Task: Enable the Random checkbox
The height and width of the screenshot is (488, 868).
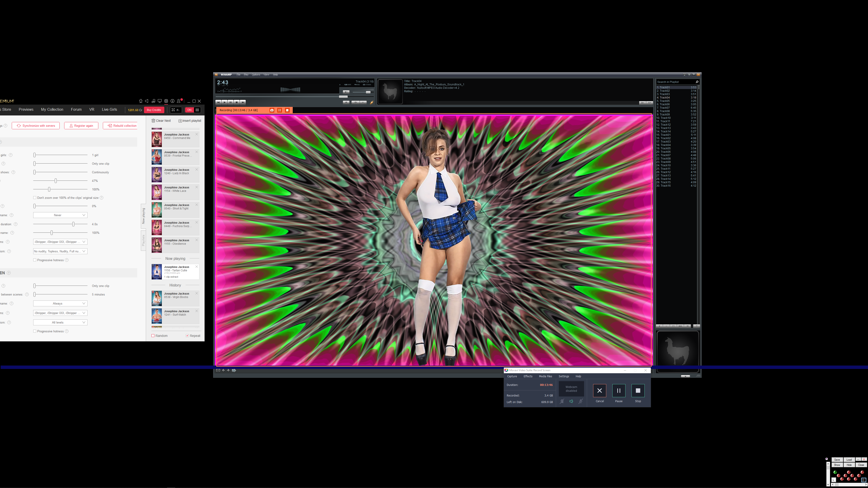Action: click(x=153, y=336)
